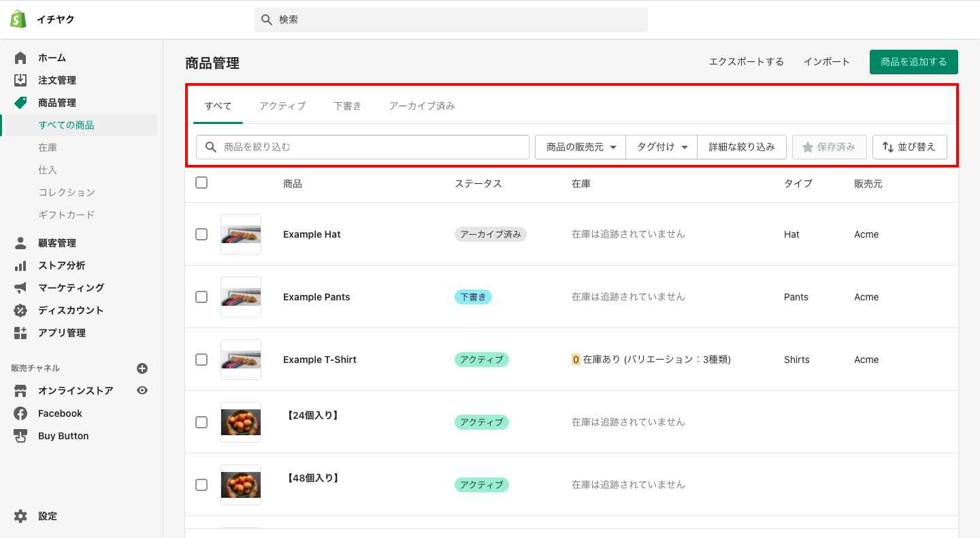Click the 注文管理 orders icon
This screenshot has height=538, width=980.
pos(20,80)
